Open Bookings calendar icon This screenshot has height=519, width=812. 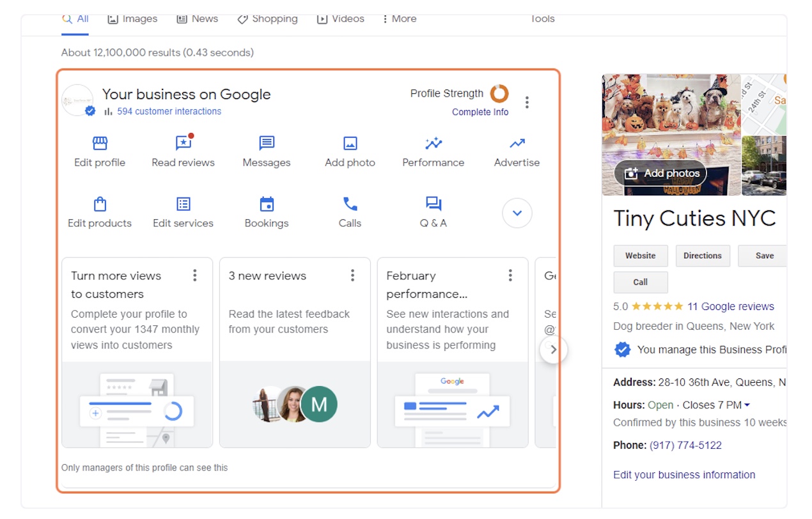click(267, 204)
